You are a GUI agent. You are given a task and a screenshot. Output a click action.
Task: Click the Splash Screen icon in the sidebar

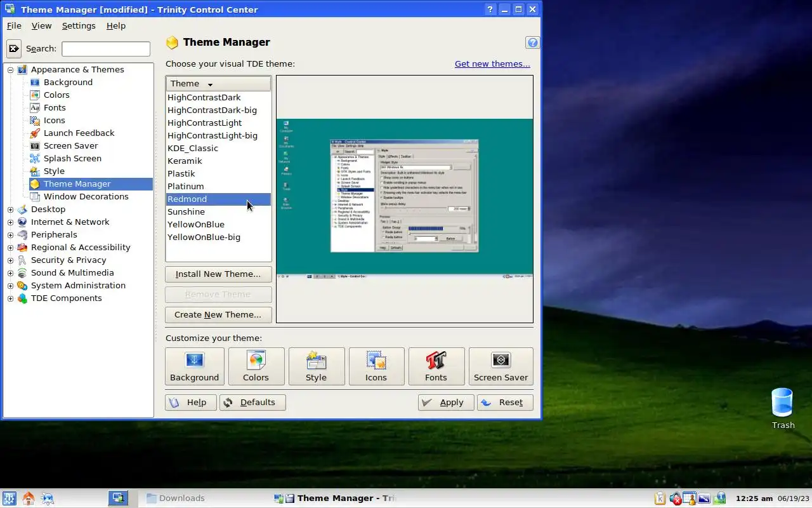coord(35,158)
